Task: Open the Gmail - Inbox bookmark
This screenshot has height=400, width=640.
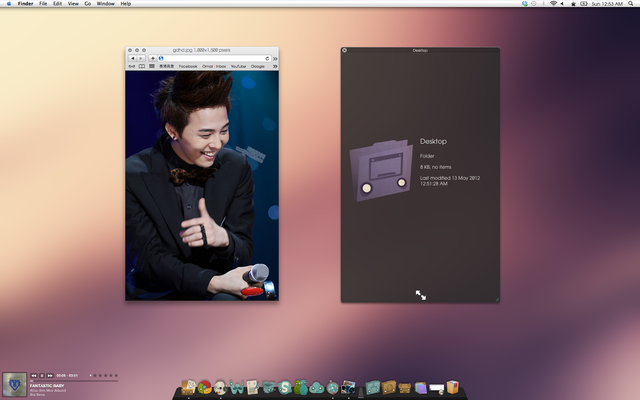Action: (214, 66)
